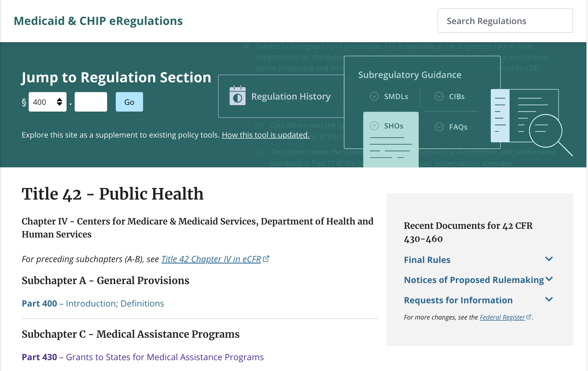The image size is (588, 371).
Task: Focus the Search Regulations field
Action: [x=505, y=21]
